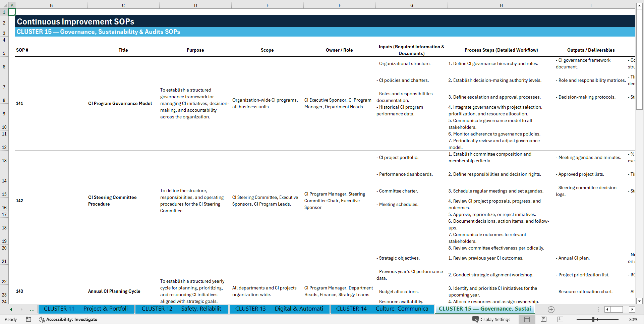
Task: Switch to CLUSTER 12 — Safety, Reliability tab
Action: click(181, 309)
